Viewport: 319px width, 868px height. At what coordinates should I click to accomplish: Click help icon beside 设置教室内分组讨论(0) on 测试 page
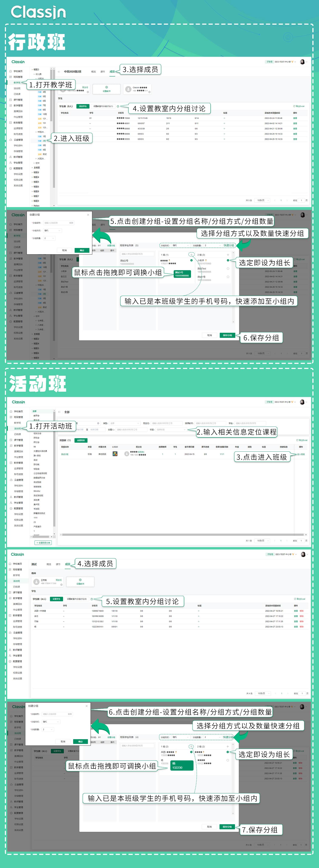92,599
